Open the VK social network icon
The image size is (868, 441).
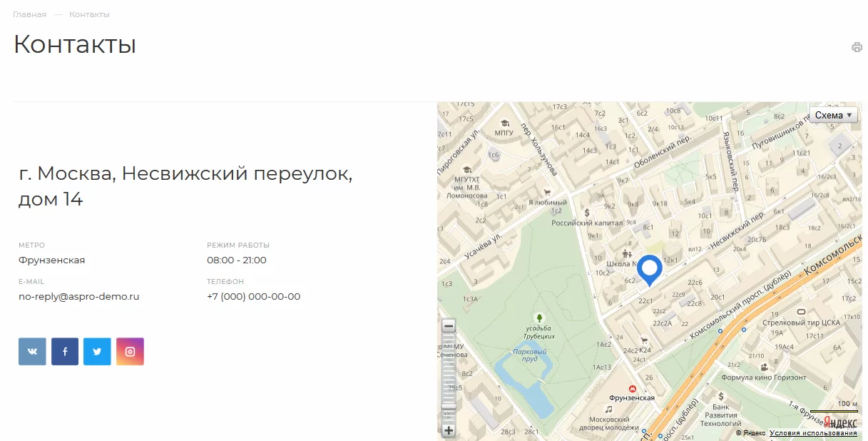pyautogui.click(x=32, y=351)
